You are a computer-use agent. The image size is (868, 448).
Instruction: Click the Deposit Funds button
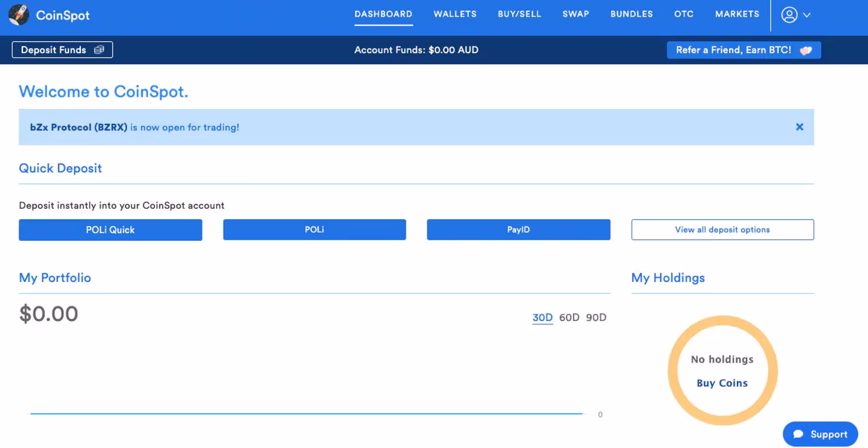tap(62, 50)
